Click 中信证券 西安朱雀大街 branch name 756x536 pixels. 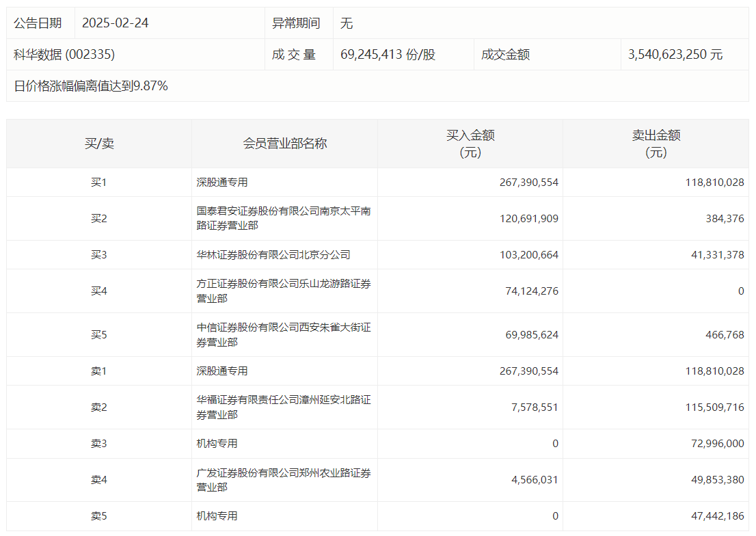point(284,334)
